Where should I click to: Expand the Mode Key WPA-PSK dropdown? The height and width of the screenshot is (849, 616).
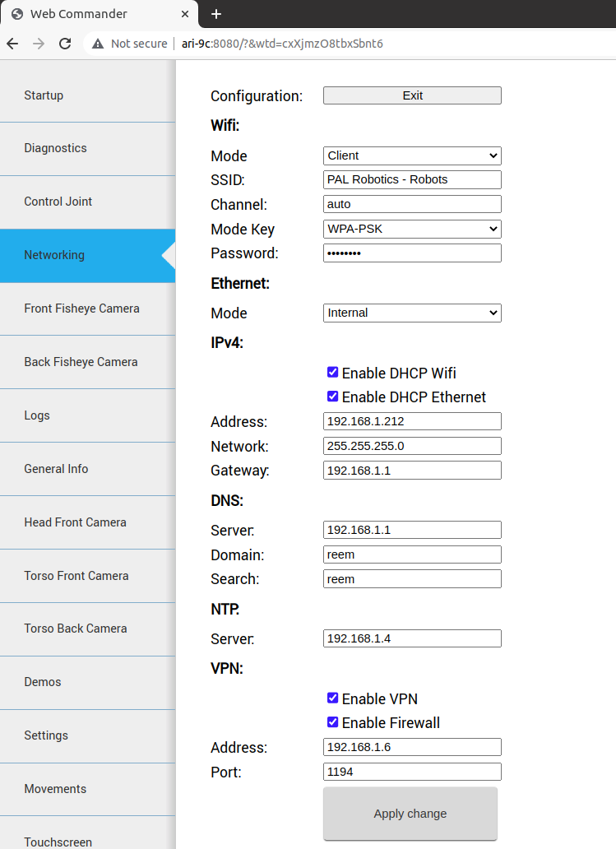coord(412,229)
